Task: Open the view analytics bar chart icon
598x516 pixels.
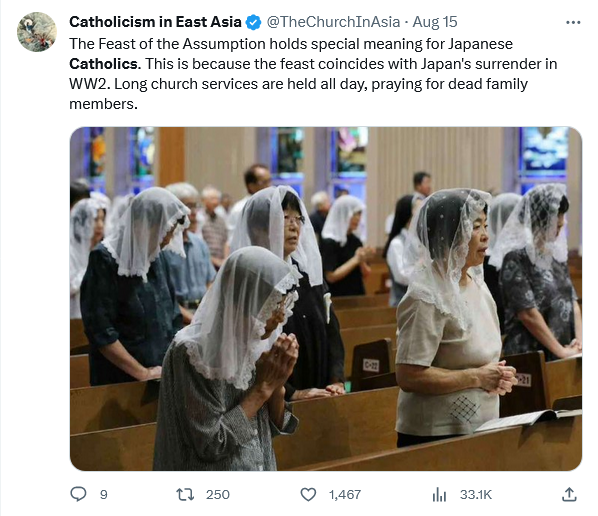Action: (x=439, y=495)
